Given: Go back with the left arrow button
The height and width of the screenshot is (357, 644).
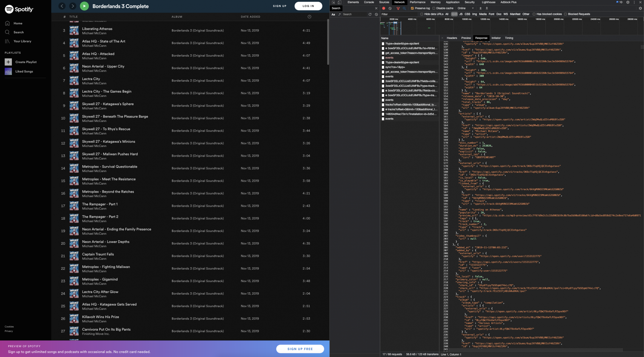Looking at the screenshot, I should pos(62,6).
